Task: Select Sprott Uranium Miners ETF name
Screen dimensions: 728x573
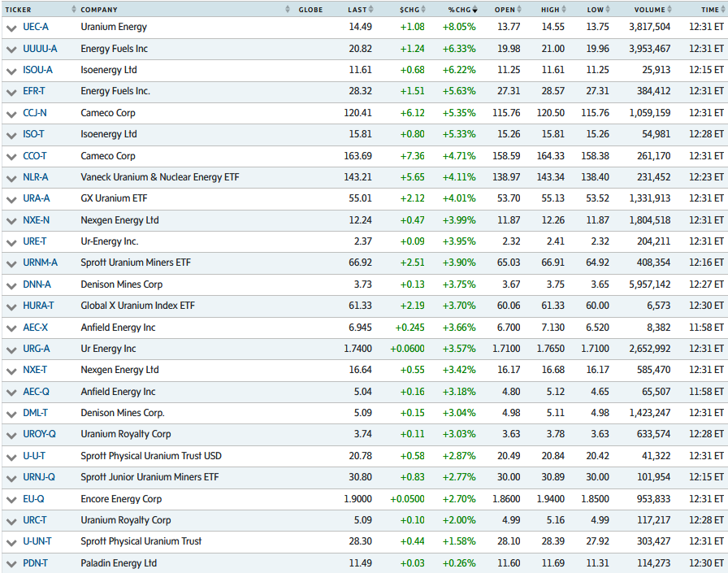Action: [x=136, y=263]
